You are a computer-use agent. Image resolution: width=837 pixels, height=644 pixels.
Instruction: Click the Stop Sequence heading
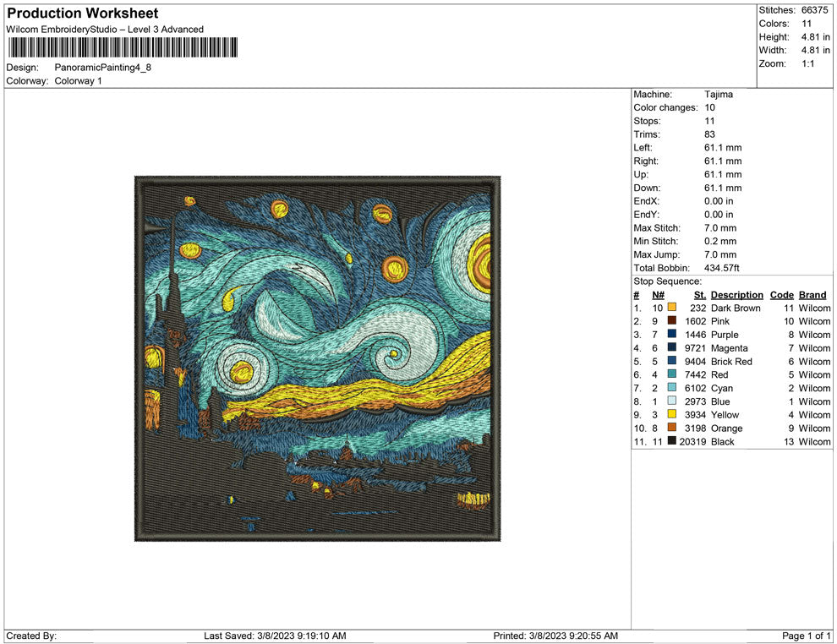(x=668, y=281)
